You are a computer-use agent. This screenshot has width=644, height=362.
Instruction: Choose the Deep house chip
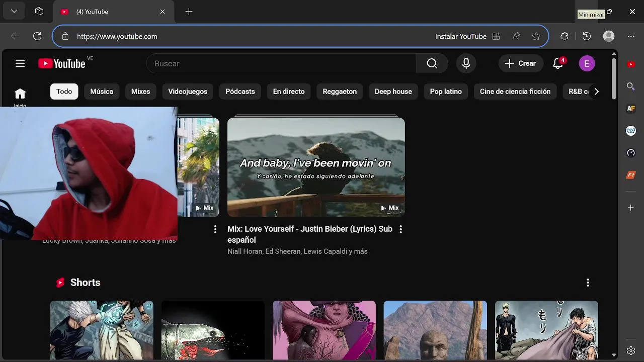pyautogui.click(x=393, y=92)
